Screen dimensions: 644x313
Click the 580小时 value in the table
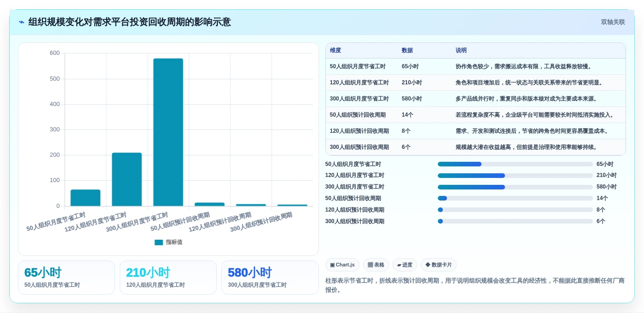(412, 99)
